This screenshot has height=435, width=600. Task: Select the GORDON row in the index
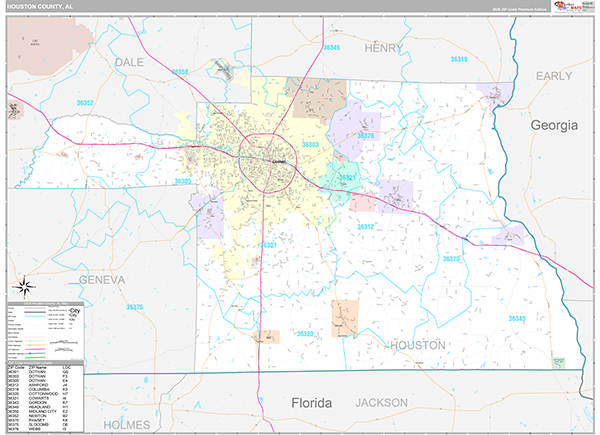pos(45,402)
